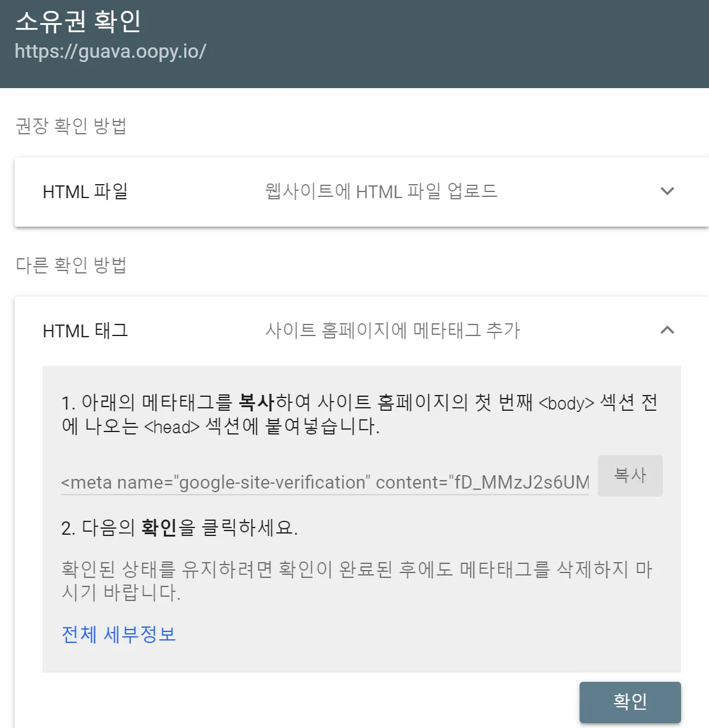Expand the HTML 파일 chevron down arrow

(667, 191)
